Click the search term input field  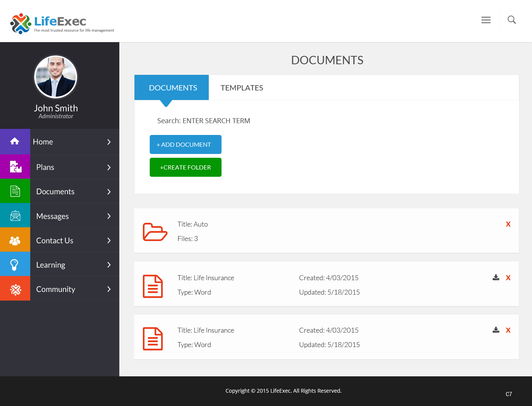point(216,121)
